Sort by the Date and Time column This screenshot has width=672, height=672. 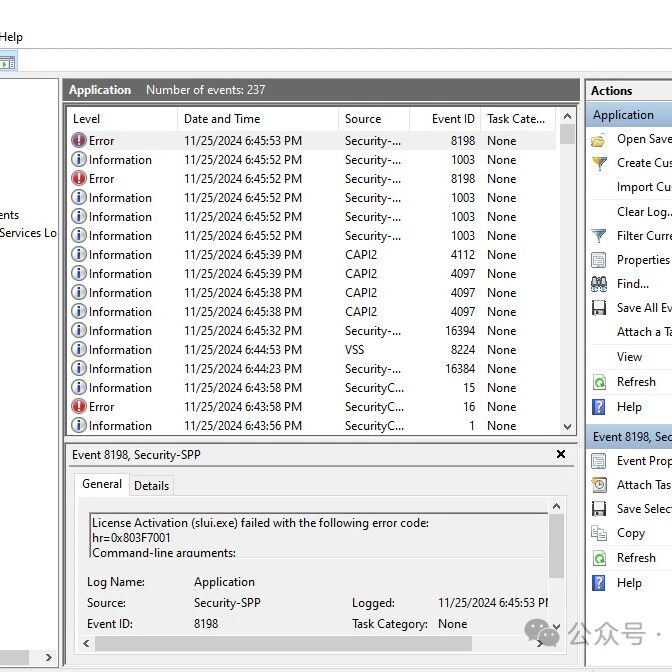258,119
